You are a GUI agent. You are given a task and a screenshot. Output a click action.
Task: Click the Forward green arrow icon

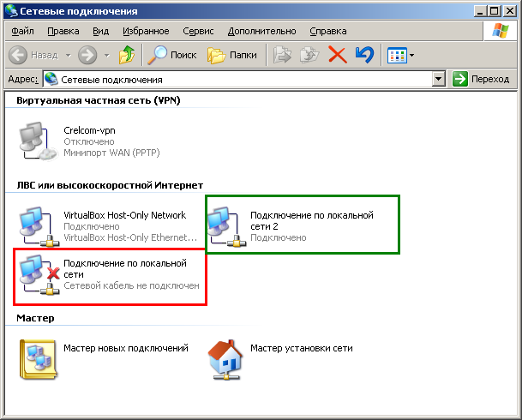click(87, 55)
